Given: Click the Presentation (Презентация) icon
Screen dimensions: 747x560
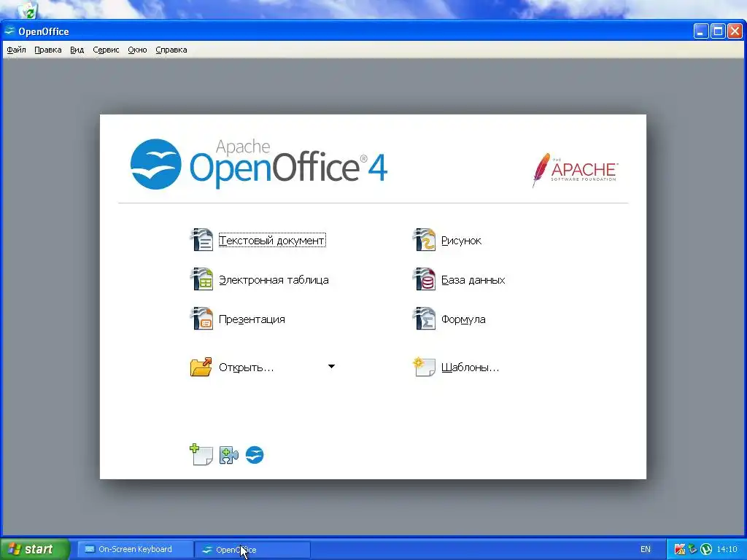Looking at the screenshot, I should (x=201, y=319).
